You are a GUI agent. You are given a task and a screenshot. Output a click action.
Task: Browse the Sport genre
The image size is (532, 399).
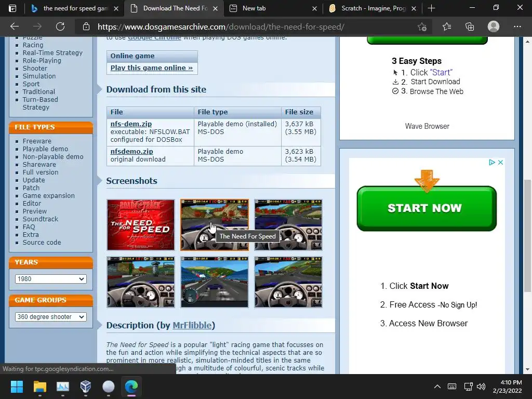(31, 84)
